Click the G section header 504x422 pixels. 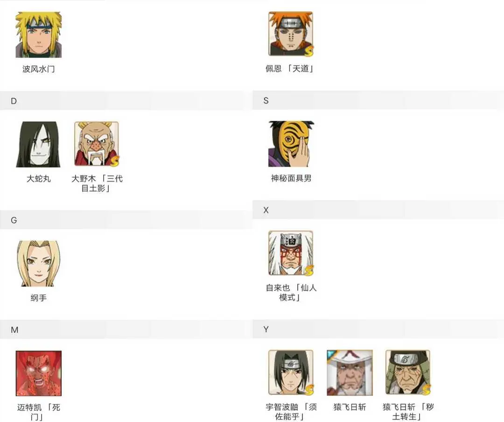(14, 220)
